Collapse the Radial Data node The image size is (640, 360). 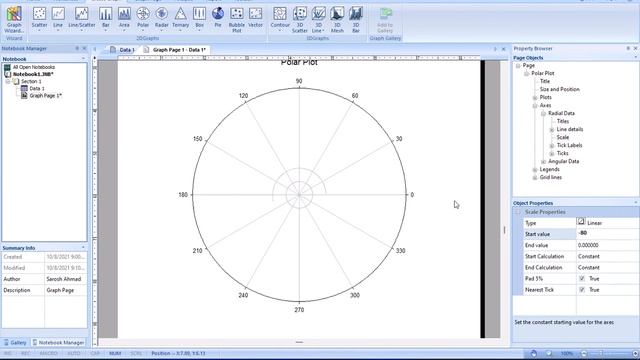[543, 113]
